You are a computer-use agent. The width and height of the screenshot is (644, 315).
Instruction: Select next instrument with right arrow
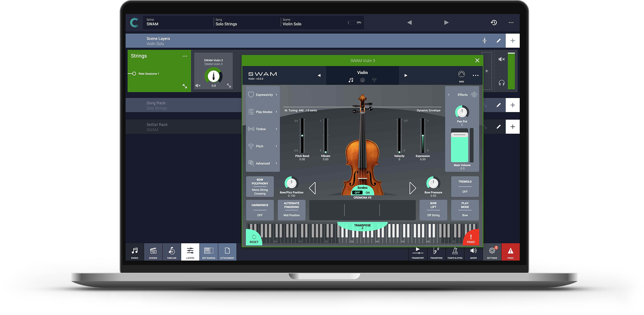406,76
